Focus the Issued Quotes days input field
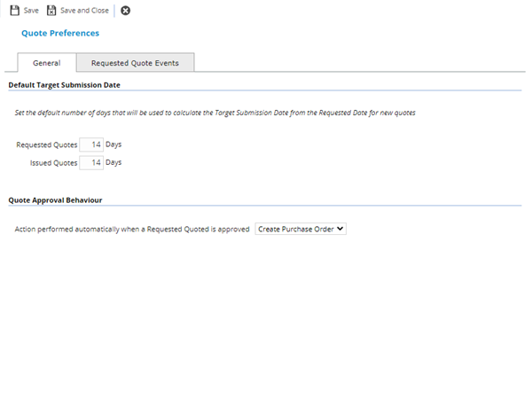Image resolution: width=532 pixels, height=406 pixels. tap(91, 162)
